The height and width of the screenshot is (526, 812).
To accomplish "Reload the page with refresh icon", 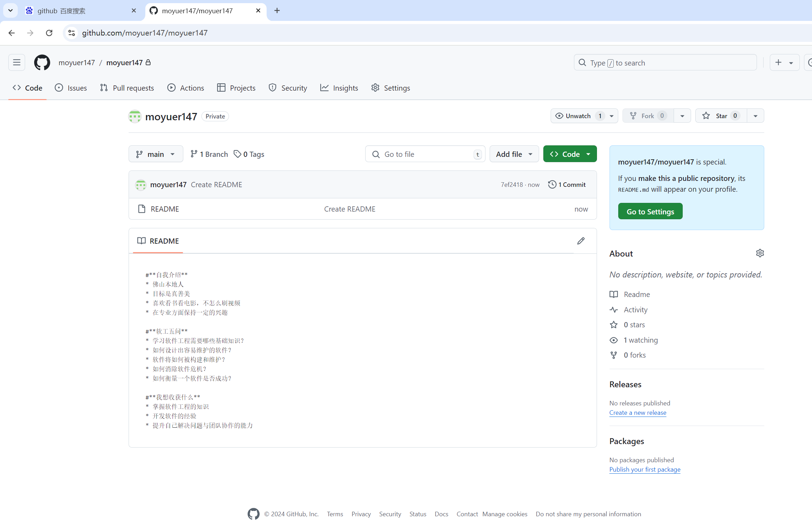I will 49,33.
